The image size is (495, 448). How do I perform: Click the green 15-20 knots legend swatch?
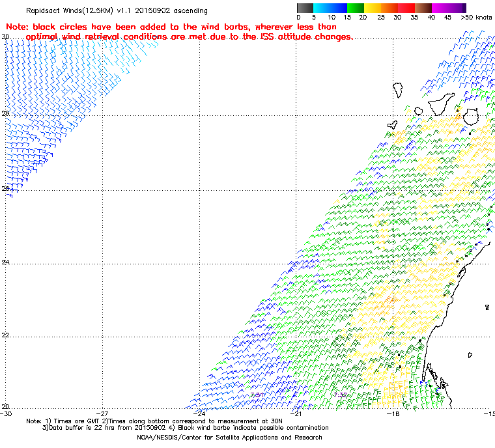pos(356,8)
